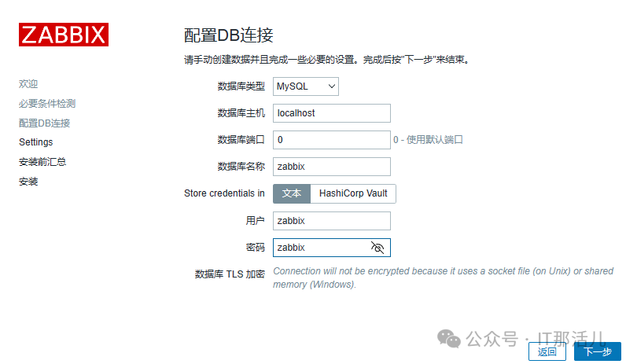626x364 pixels.
Task: Go to 必要条件检测 step in sidebar
Action: pyautogui.click(x=47, y=104)
